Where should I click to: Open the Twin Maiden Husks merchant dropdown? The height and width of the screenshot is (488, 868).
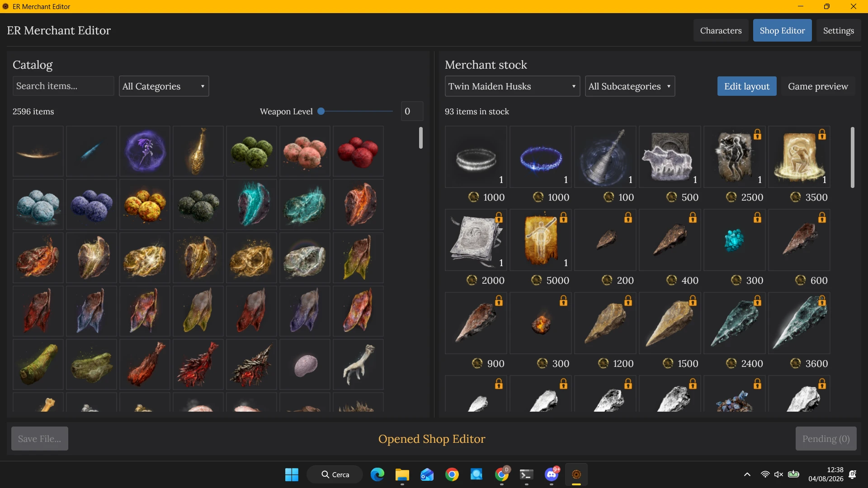(x=512, y=86)
